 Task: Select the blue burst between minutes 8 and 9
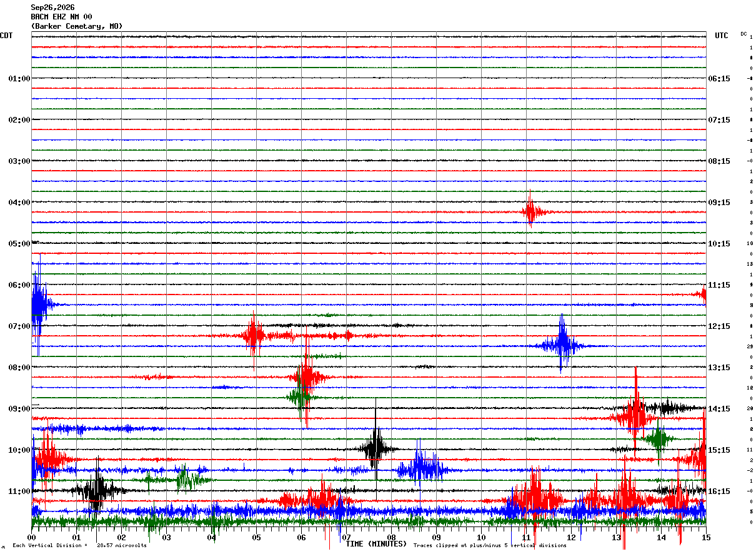[x=419, y=468]
